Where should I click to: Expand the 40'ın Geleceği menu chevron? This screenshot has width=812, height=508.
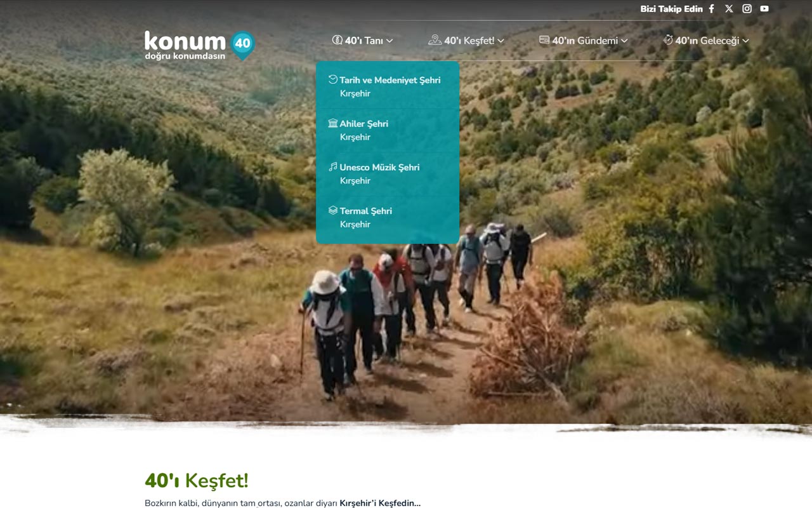coord(745,41)
